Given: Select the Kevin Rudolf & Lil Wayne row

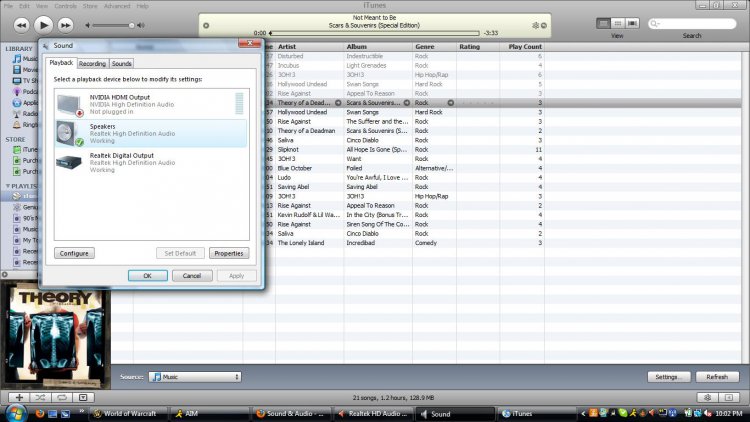Looking at the screenshot, I should pos(404,215).
